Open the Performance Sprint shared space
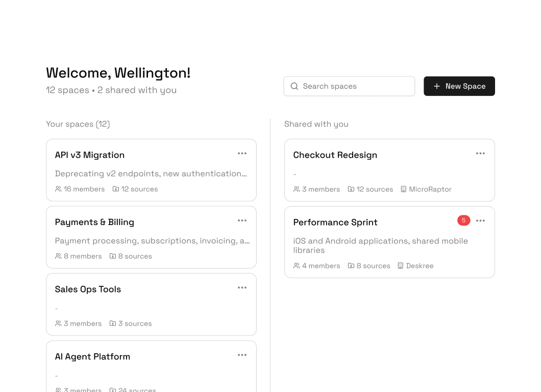This screenshot has height=392, width=541. point(335,223)
